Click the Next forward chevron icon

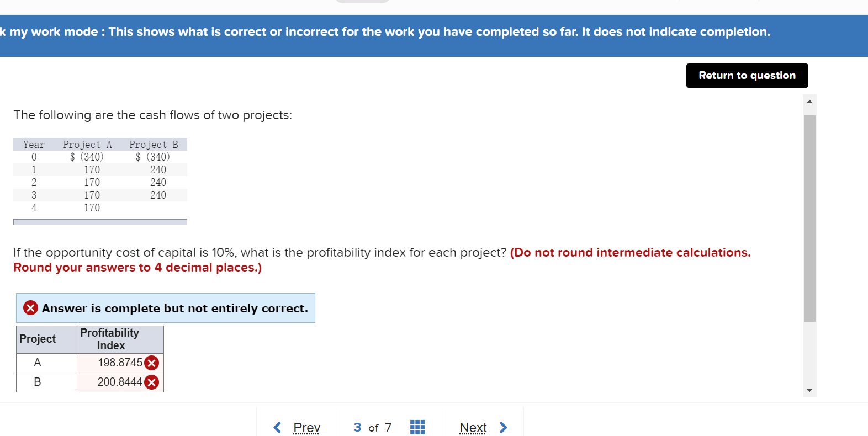(x=502, y=427)
